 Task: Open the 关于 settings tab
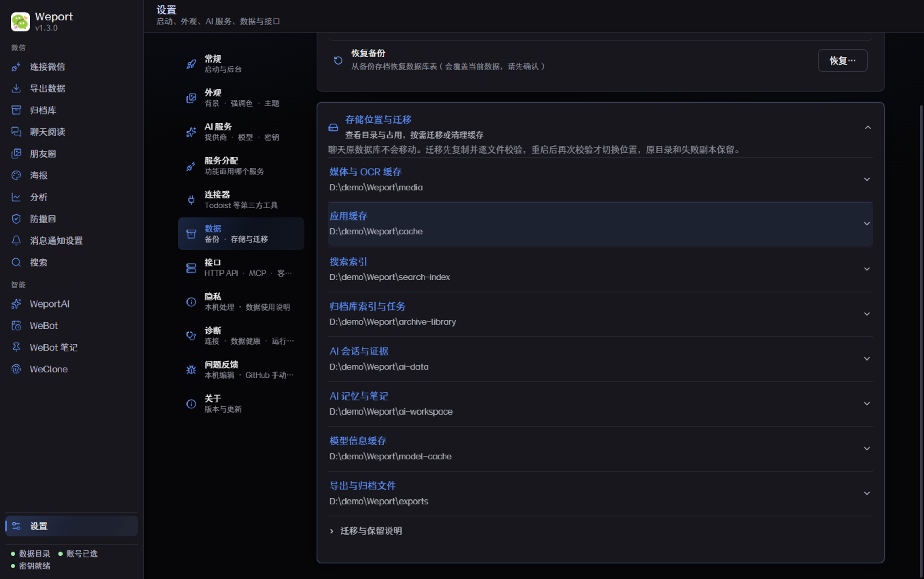pos(241,404)
